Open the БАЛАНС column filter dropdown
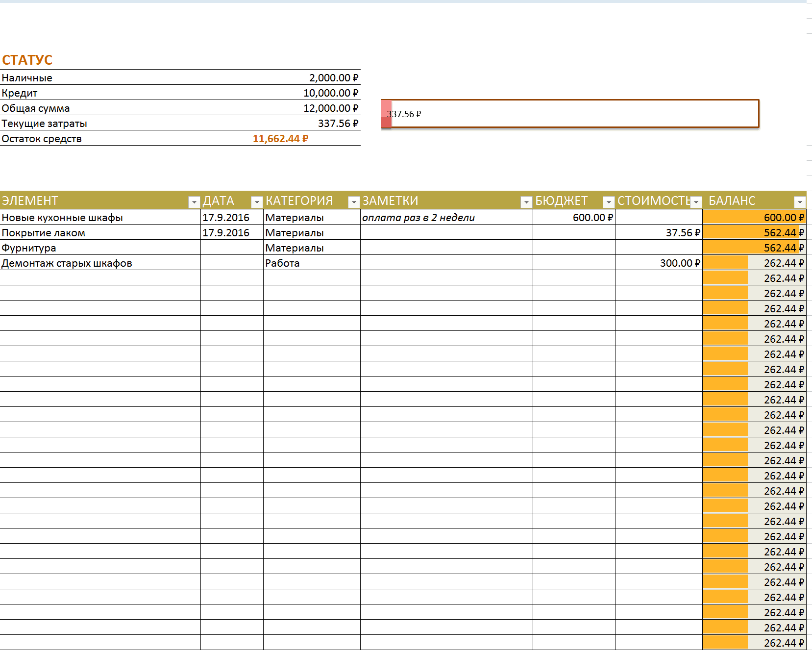 pos(800,202)
